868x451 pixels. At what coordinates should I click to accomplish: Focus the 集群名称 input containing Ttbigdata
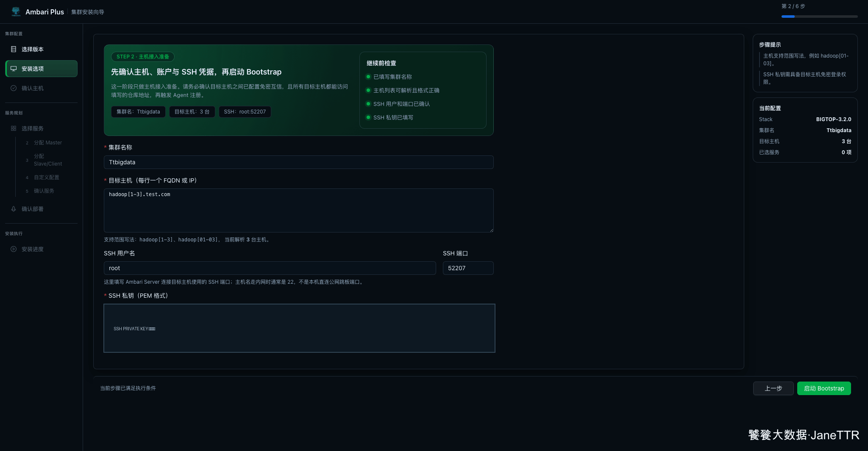299,162
